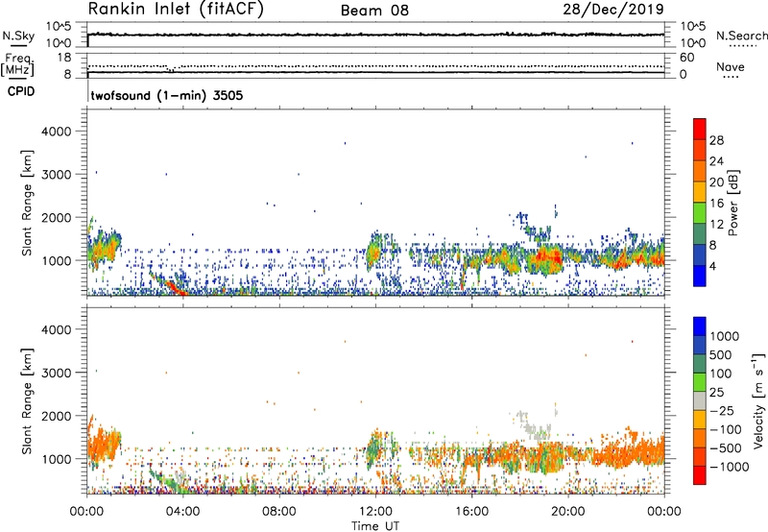
Task: Click the 'Beam 08' label
Action: point(374,10)
